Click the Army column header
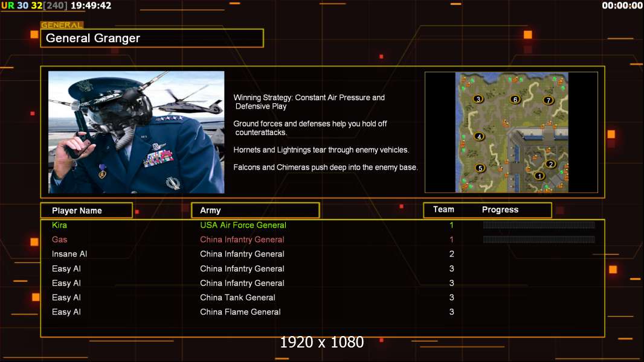 click(x=256, y=211)
